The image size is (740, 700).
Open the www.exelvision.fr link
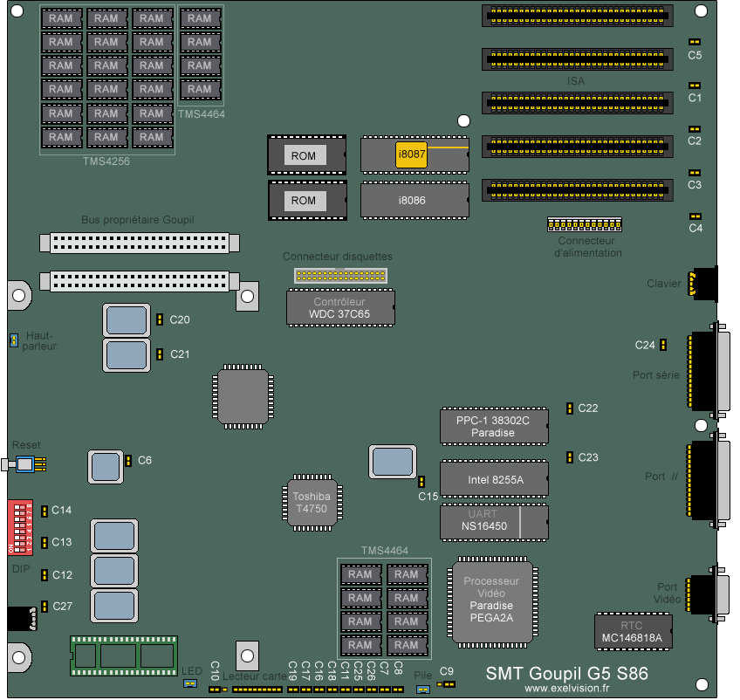(x=567, y=688)
